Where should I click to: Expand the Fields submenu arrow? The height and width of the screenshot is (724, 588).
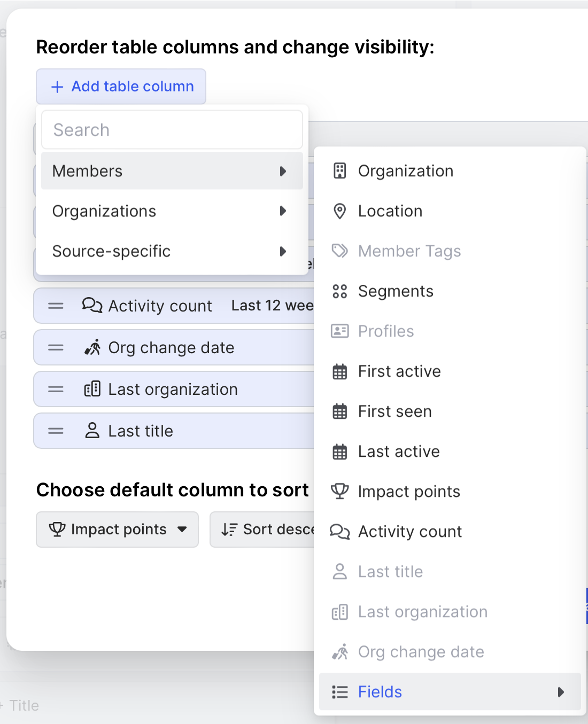(x=560, y=692)
